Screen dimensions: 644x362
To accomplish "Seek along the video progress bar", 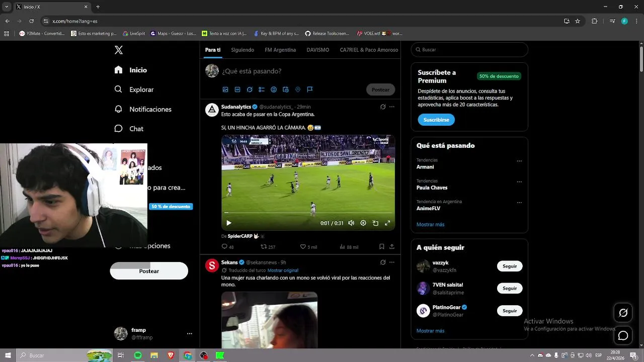I will click(308, 213).
